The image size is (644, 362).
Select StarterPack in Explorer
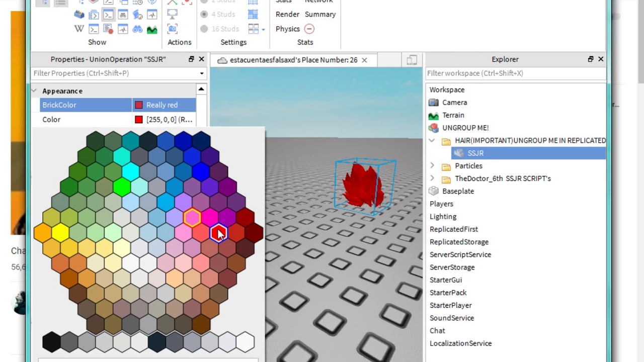[x=448, y=293]
